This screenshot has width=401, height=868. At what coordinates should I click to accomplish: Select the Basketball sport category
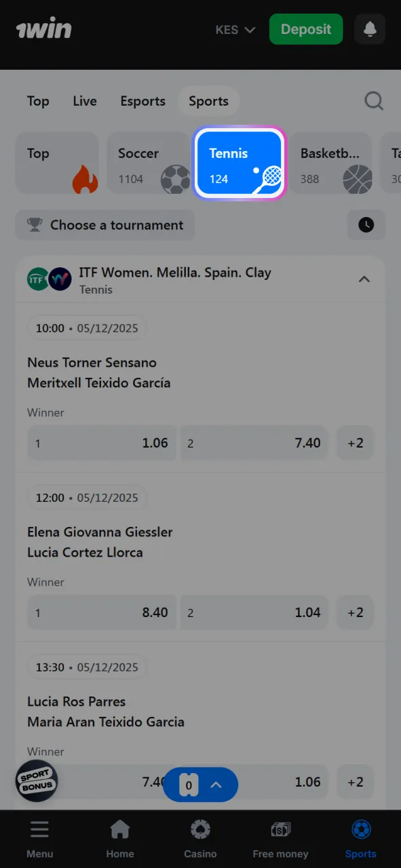(330, 163)
